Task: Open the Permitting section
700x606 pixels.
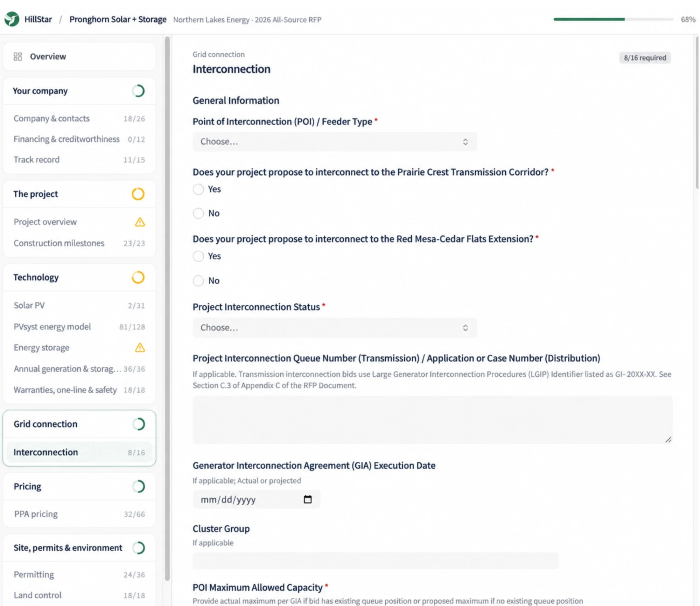Action: 79,574
